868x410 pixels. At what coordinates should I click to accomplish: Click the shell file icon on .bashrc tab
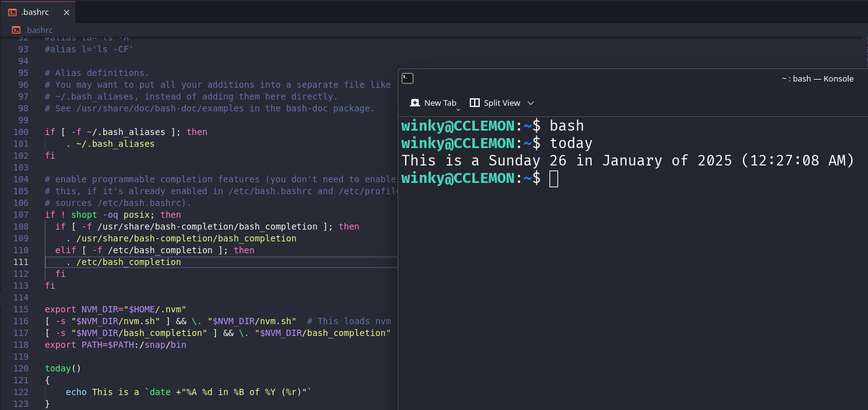coord(12,12)
